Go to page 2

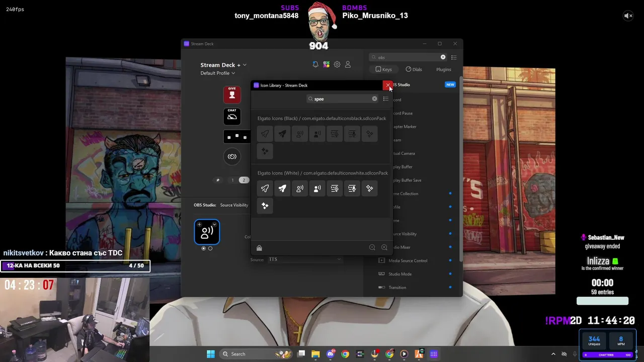[244, 180]
